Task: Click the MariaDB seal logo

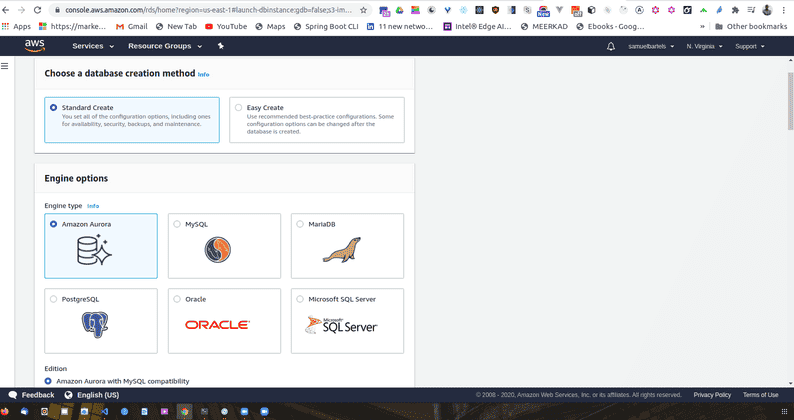Action: (x=342, y=250)
